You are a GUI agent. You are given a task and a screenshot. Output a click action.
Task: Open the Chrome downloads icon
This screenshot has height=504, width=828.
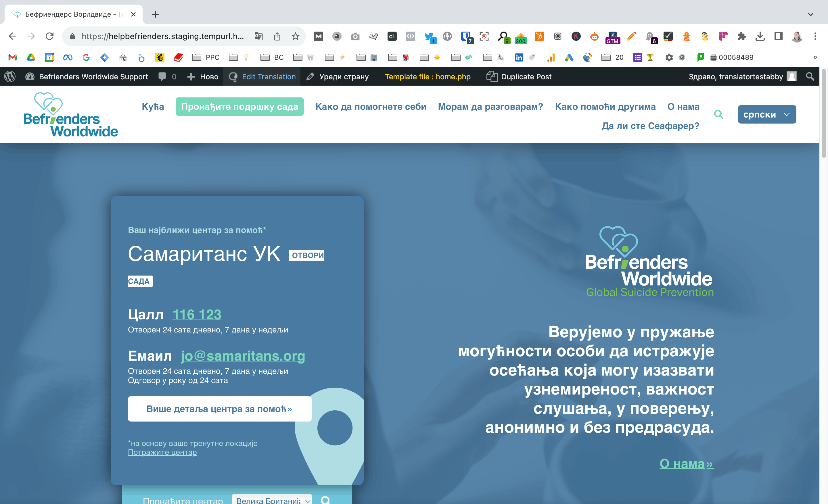click(760, 36)
